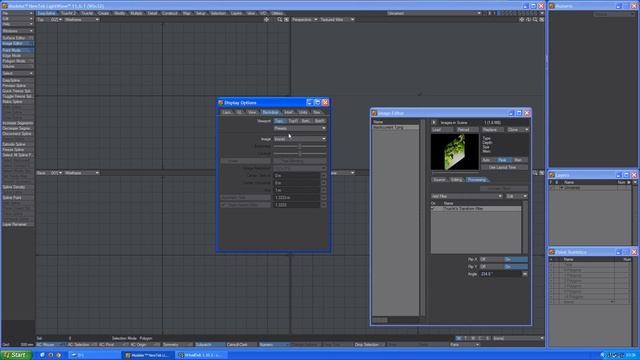Click the maximize icon in the Top viewport header

287,20
